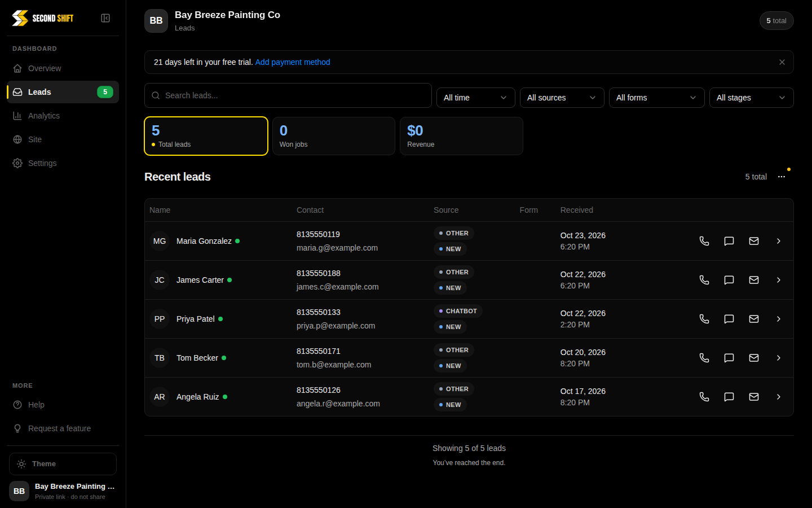Viewport: 812px width, 508px height.
Task: Go to Overview in sidebar
Action: (63, 68)
